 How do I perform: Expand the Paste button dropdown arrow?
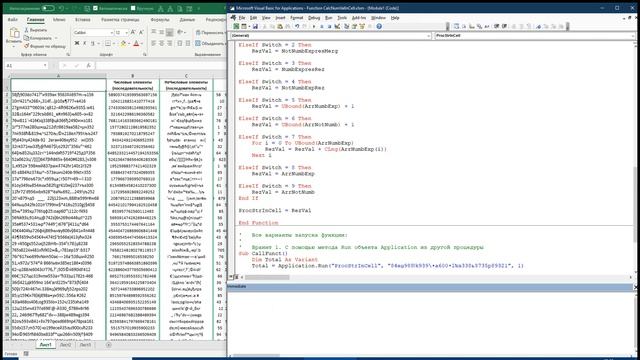pos(14,47)
